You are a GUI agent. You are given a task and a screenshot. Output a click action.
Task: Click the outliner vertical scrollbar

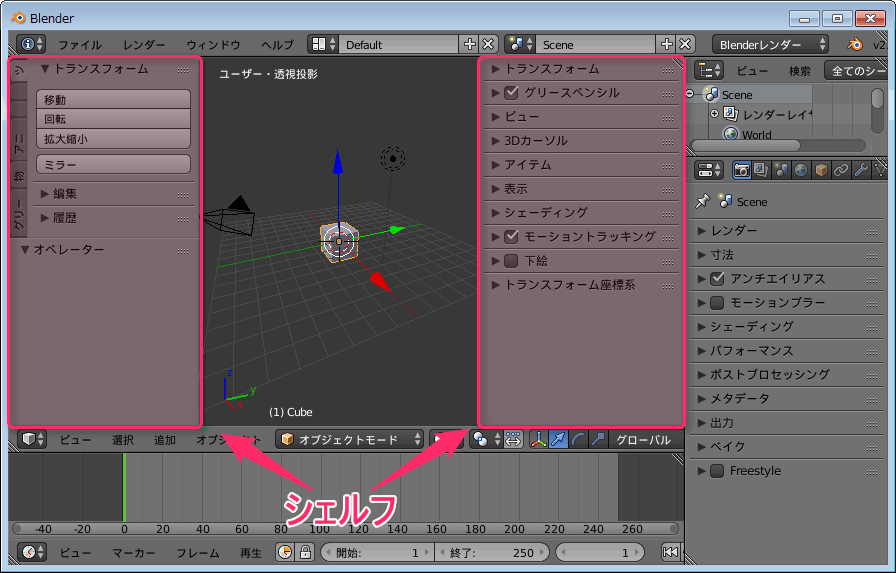878,109
